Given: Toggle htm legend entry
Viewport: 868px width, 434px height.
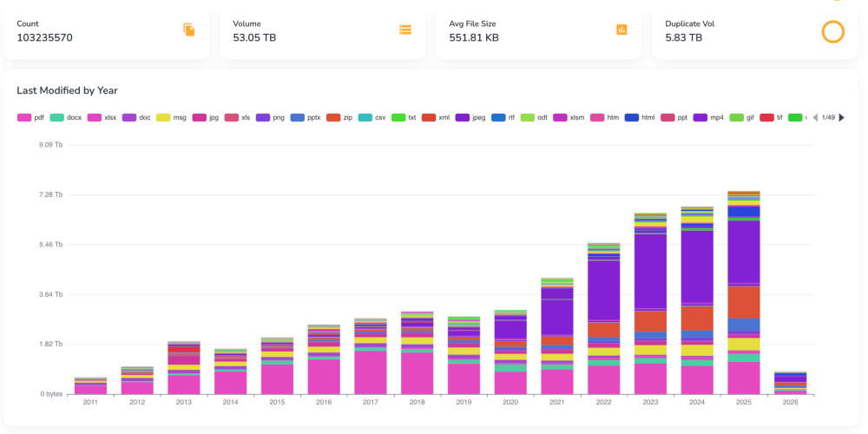Looking at the screenshot, I should click(605, 117).
